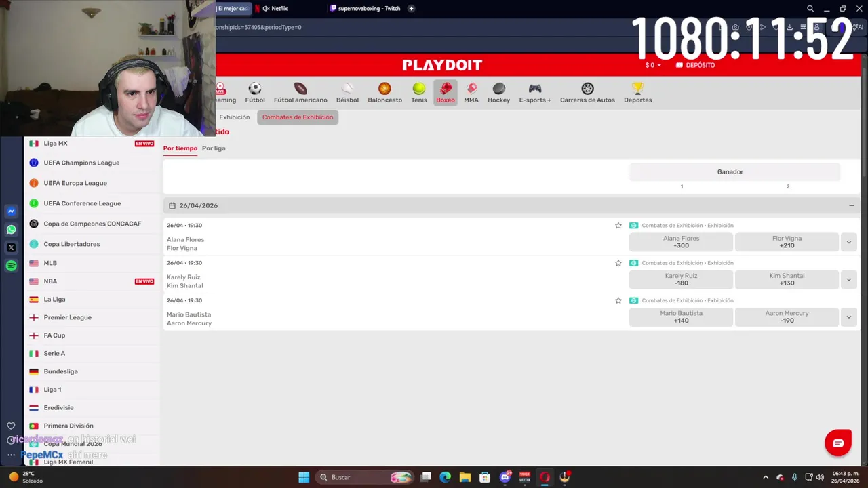Viewport: 868px width, 488px height.
Task: Expand more markets for Alana Flores match
Action: pos(848,242)
